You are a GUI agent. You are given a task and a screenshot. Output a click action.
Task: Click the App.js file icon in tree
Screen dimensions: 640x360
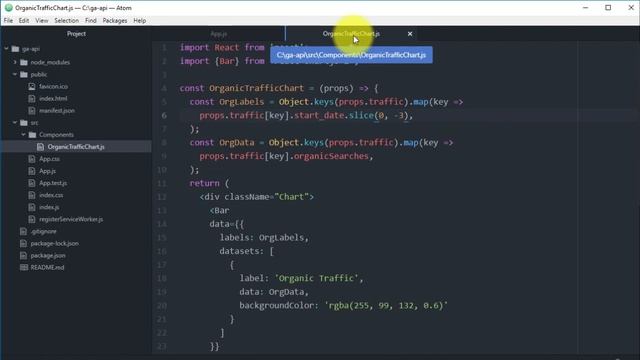[x=32, y=171]
